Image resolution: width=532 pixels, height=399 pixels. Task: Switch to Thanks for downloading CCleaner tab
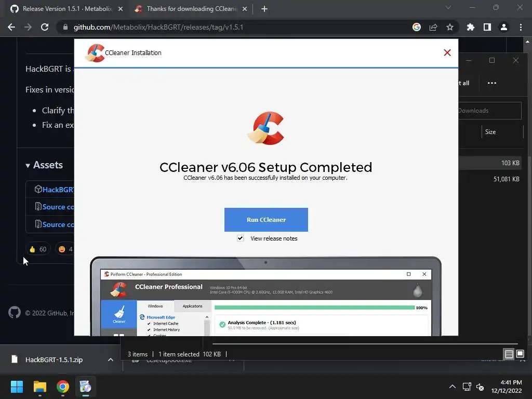191,9
